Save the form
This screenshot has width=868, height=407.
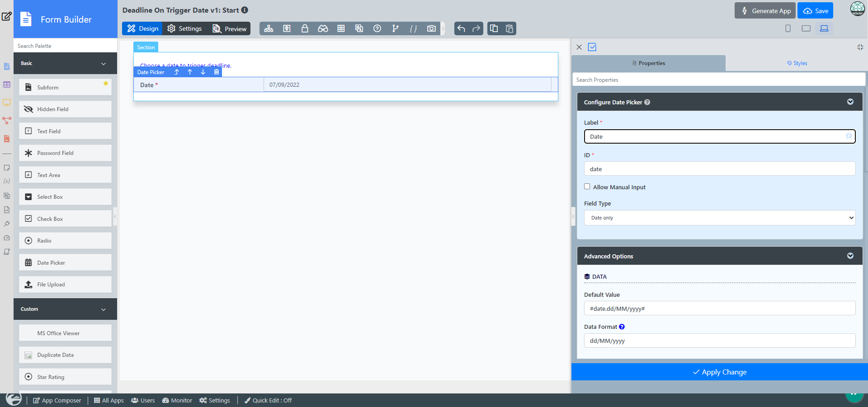(816, 10)
